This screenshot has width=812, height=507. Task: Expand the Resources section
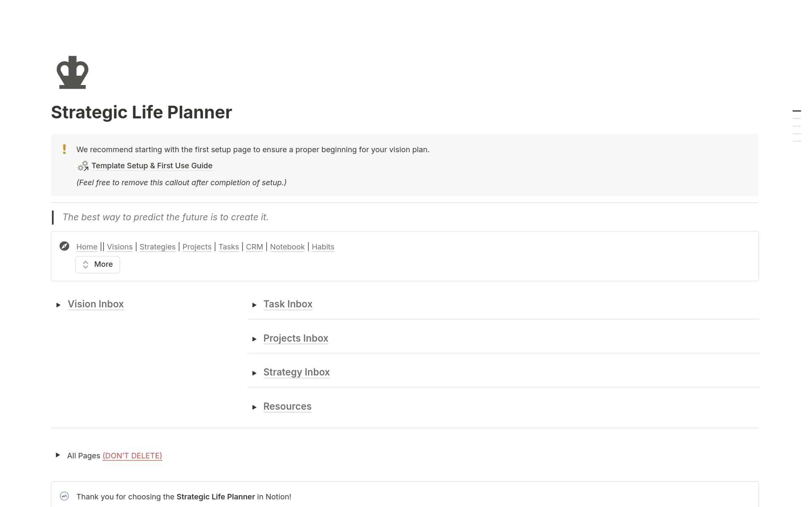(x=255, y=407)
